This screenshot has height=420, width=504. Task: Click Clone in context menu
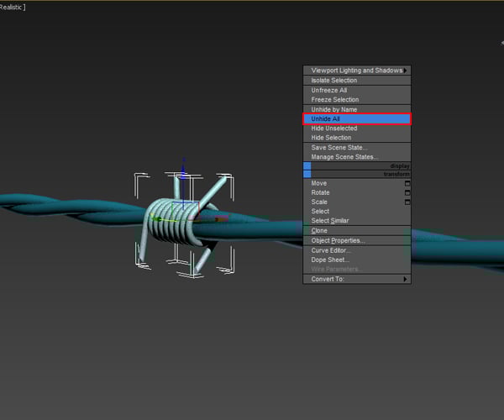point(357,231)
